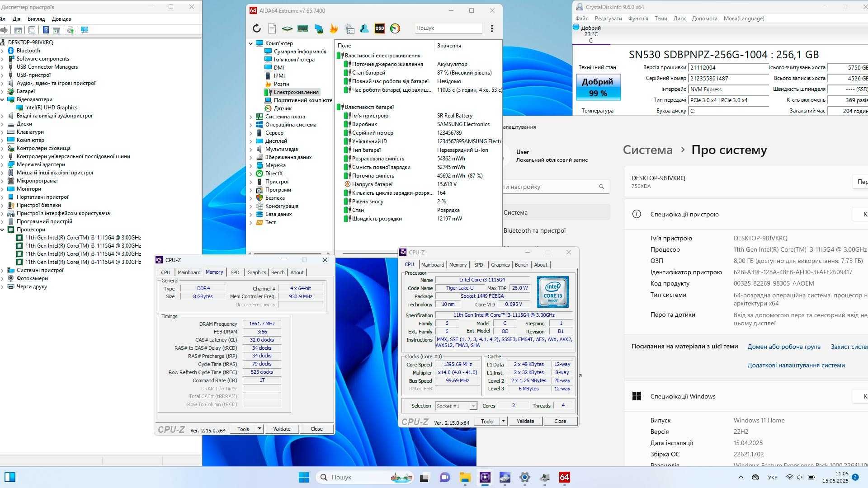Expand the Bluetooth node in Device Manager
Screen dimensions: 868x488
[x=2, y=51]
